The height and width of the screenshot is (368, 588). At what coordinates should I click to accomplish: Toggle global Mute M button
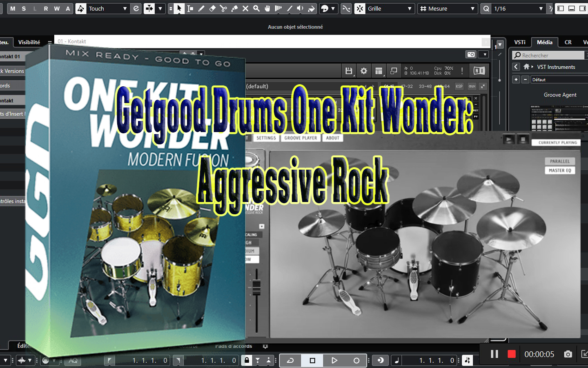(13, 9)
